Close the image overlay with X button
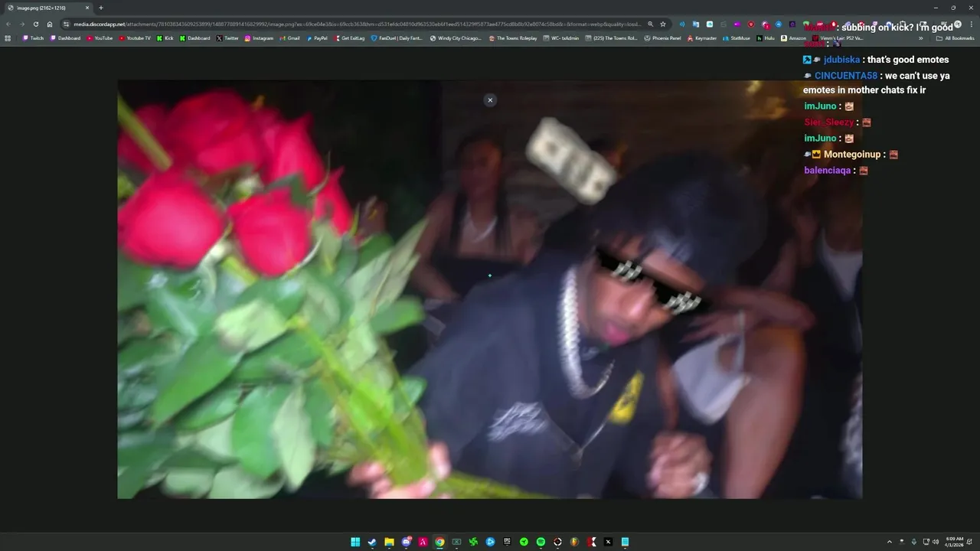This screenshot has width=980, height=551. click(x=490, y=99)
